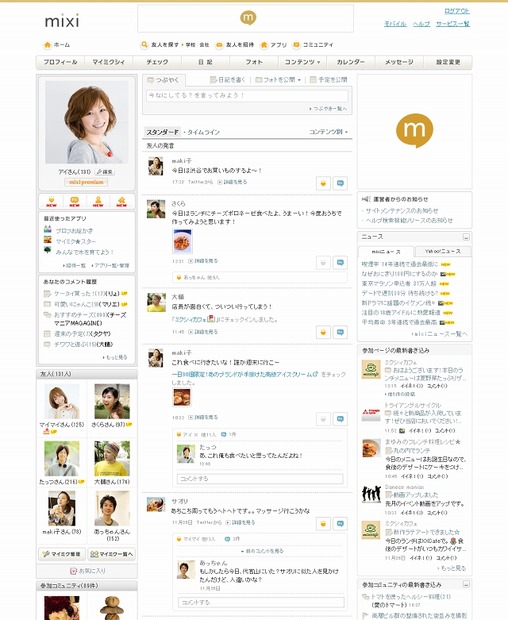This screenshot has width=508, height=620.
Task: Comment on maki子's 渋谷 shopping post
Action: 340,183
